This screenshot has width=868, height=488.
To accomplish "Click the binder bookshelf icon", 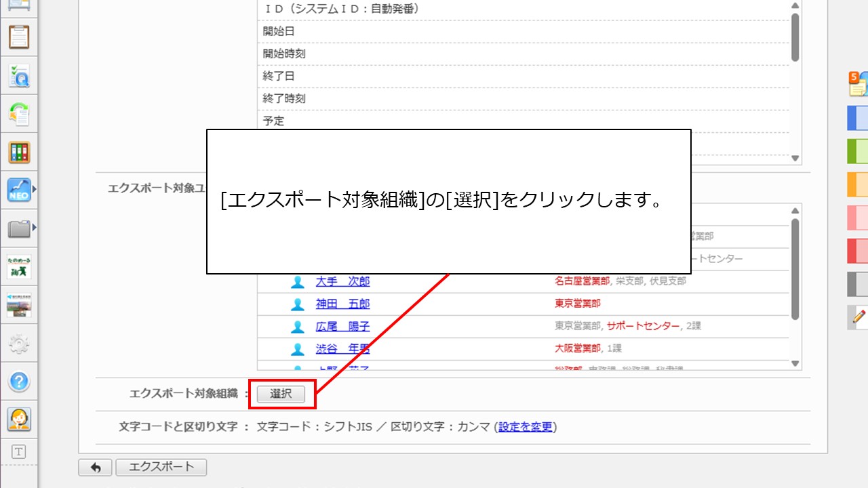I will pyautogui.click(x=20, y=152).
